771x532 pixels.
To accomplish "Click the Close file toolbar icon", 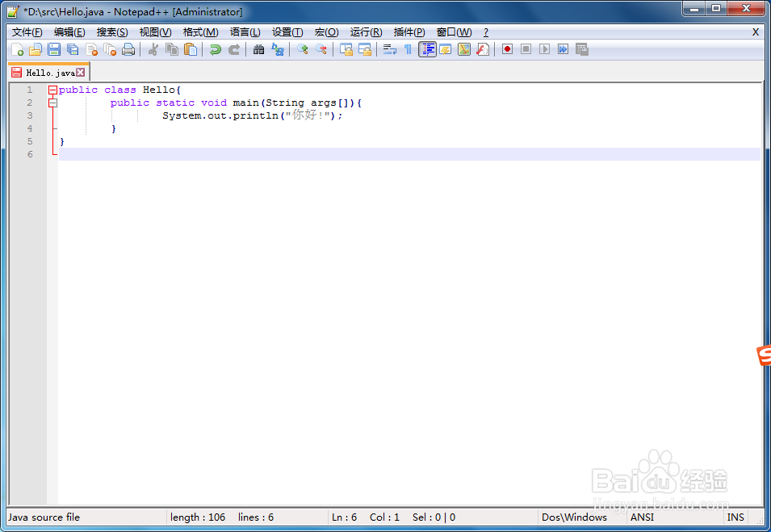I will click(x=91, y=50).
